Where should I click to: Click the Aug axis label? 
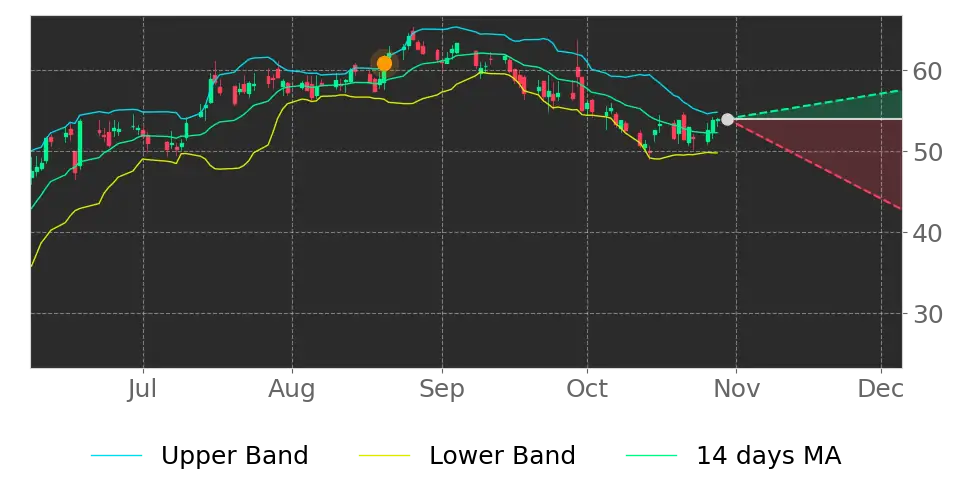pos(292,389)
